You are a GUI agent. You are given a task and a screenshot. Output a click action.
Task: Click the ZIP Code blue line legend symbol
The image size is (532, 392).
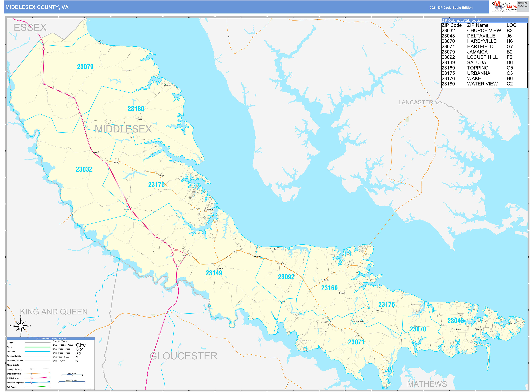coord(38,352)
